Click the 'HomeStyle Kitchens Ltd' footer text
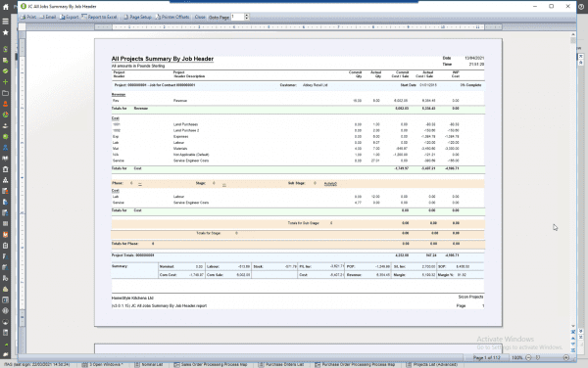 pos(132,298)
